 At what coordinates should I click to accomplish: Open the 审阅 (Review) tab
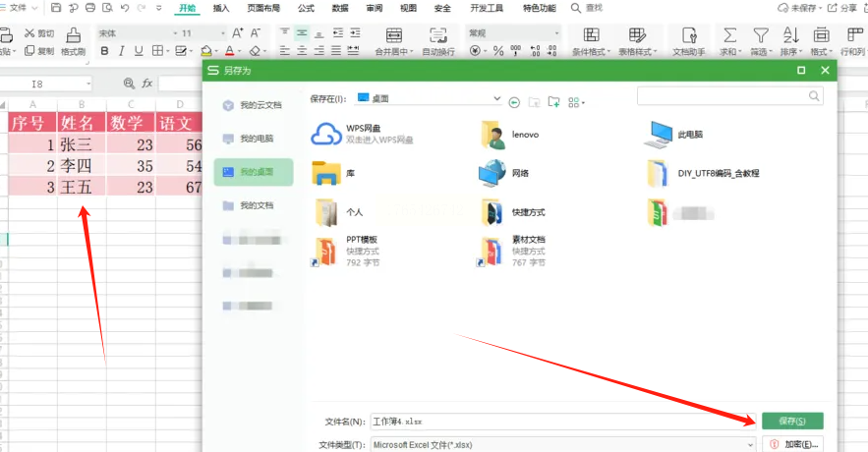pyautogui.click(x=375, y=8)
